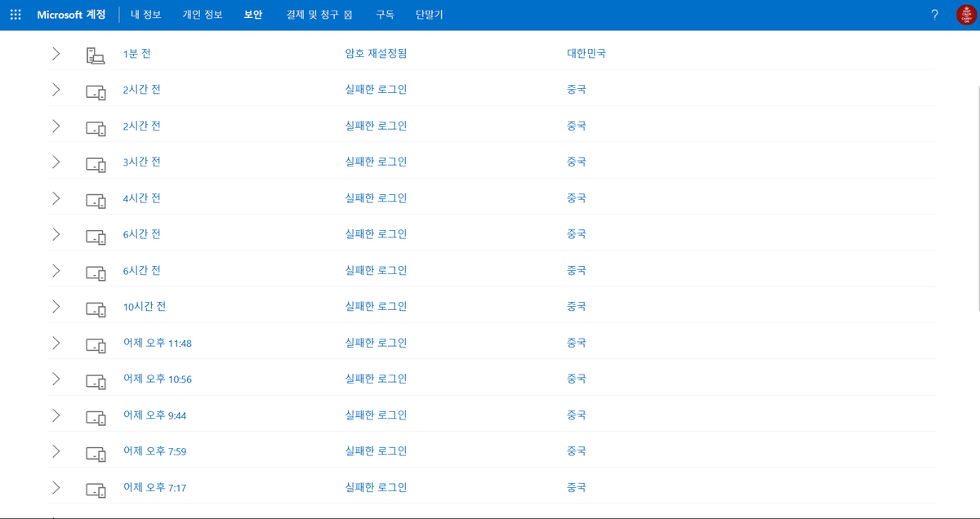Expand the 어제 오후 9:44 row chevron
Image resolution: width=980 pixels, height=519 pixels.
56,415
